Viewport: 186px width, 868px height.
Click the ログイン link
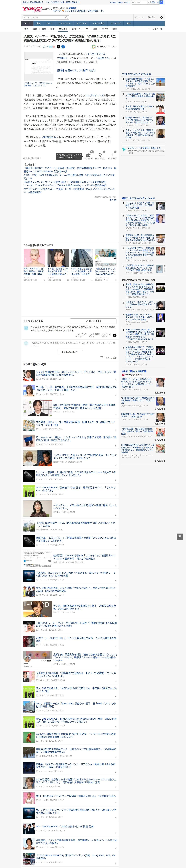(x=57, y=11)
